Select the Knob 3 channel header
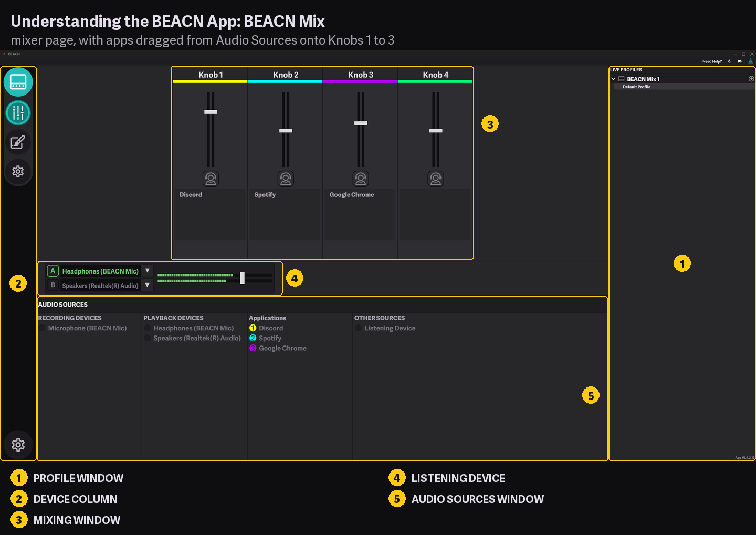Screen dimensions: 756x535 tap(361, 75)
